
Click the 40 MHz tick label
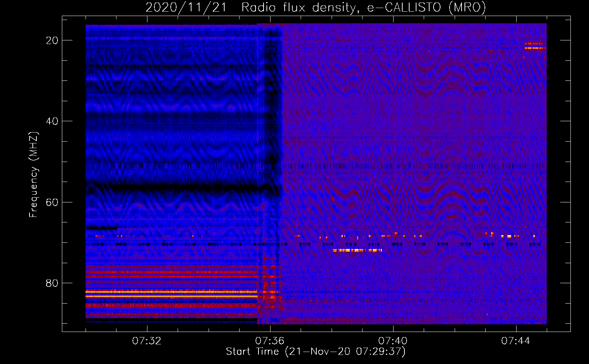coord(52,121)
